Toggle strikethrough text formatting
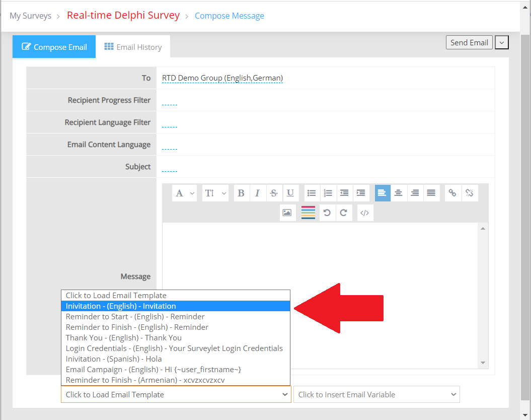This screenshot has width=531, height=420. tap(274, 193)
